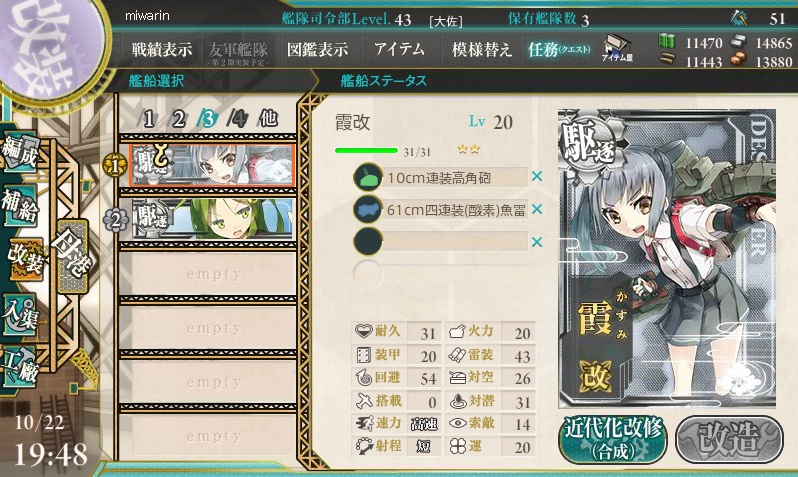798x477 pixels.
Task: Select the 他 other ships tab
Action: 268,119
